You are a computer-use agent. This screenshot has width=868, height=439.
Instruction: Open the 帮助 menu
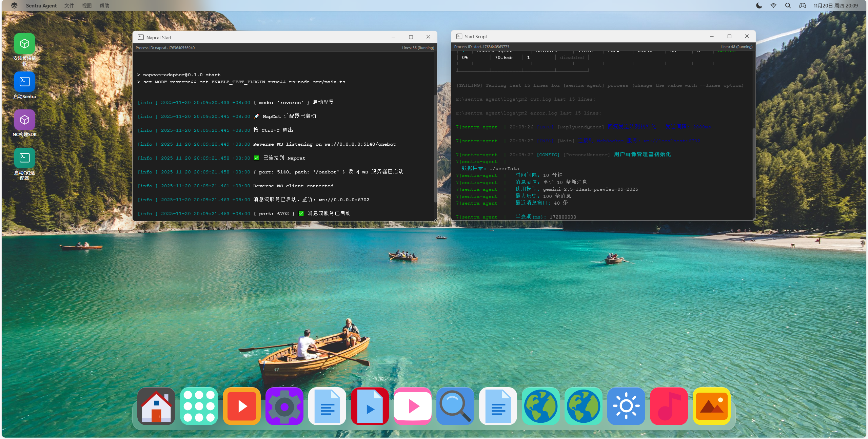coord(104,5)
